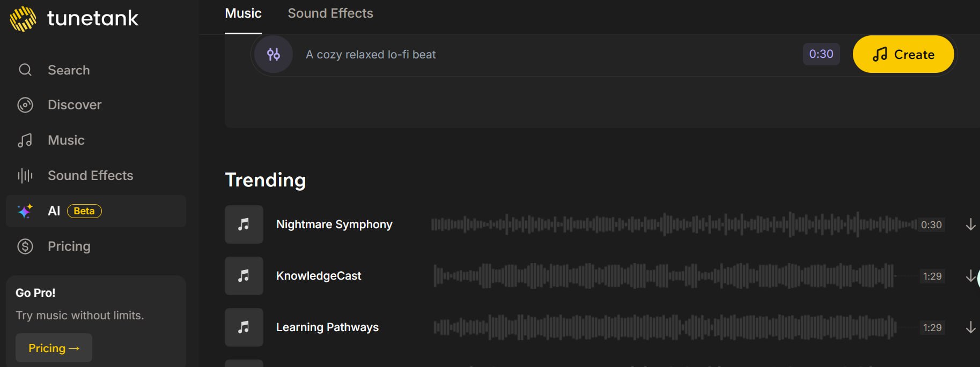Image resolution: width=980 pixels, height=367 pixels.
Task: Click the tunetank logo icon
Action: click(x=23, y=19)
